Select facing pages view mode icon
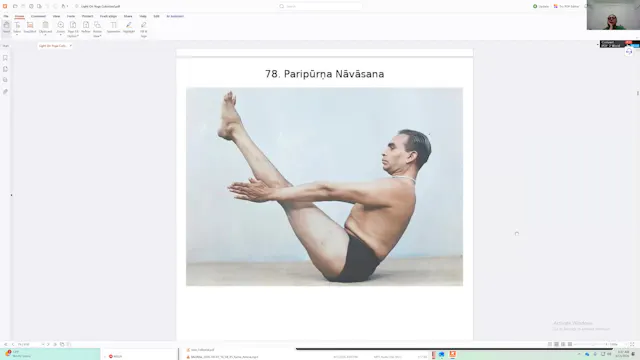The image size is (640, 360). click(x=563, y=344)
